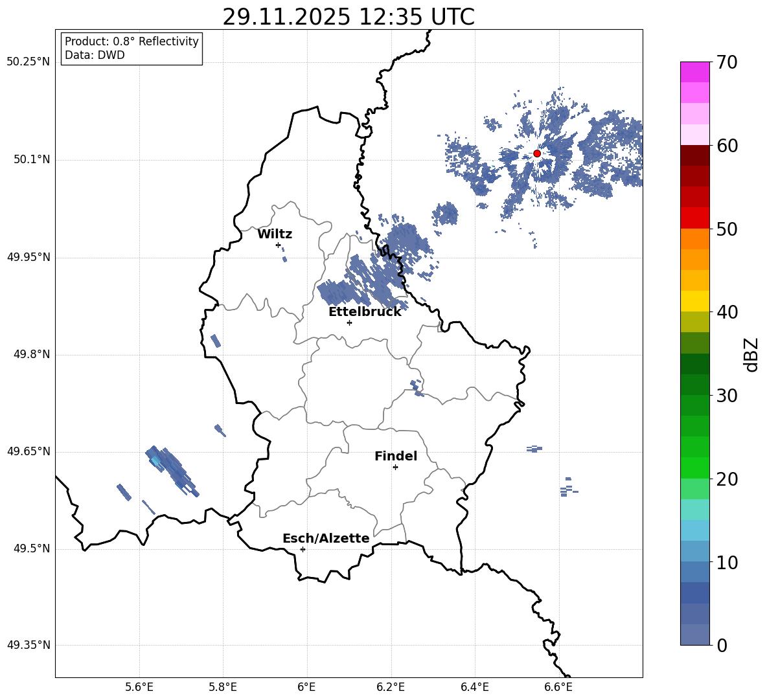Click the 49.65°N latitude label

point(29,451)
